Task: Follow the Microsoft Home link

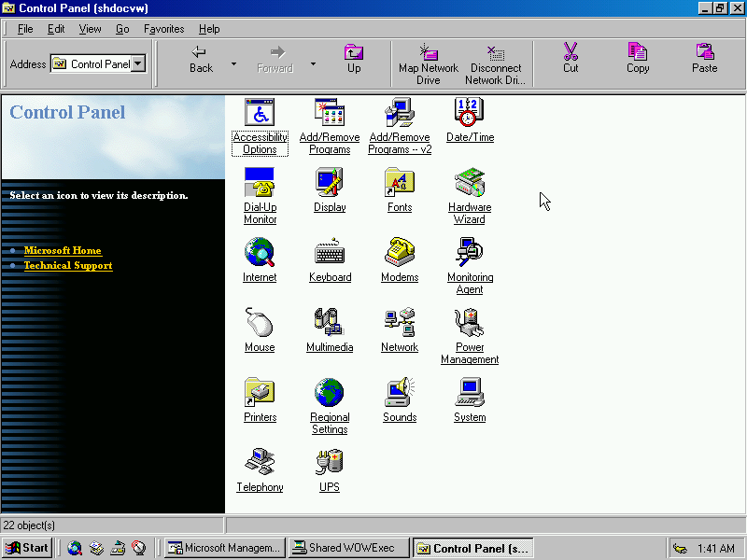Action: [x=63, y=250]
